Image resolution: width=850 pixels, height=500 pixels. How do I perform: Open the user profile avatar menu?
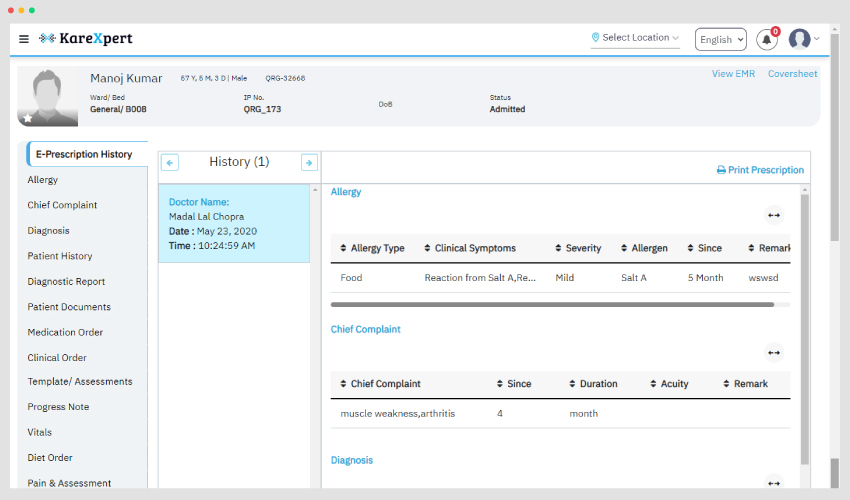800,39
